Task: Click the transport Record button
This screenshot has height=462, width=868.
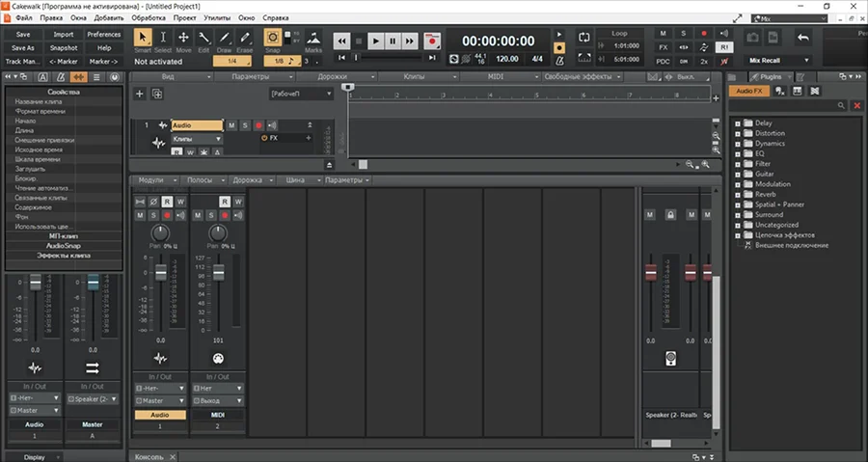Action: pos(432,41)
